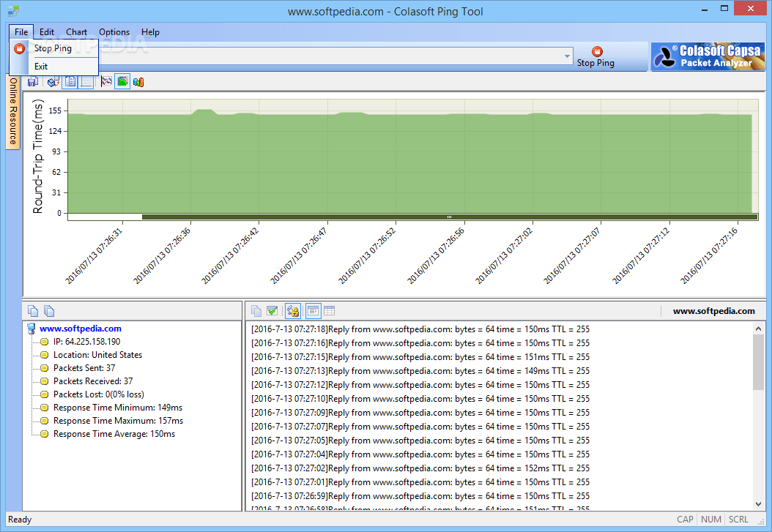Image resolution: width=772 pixels, height=532 pixels.
Task: Click the NUM status indicator
Action: tap(711, 520)
